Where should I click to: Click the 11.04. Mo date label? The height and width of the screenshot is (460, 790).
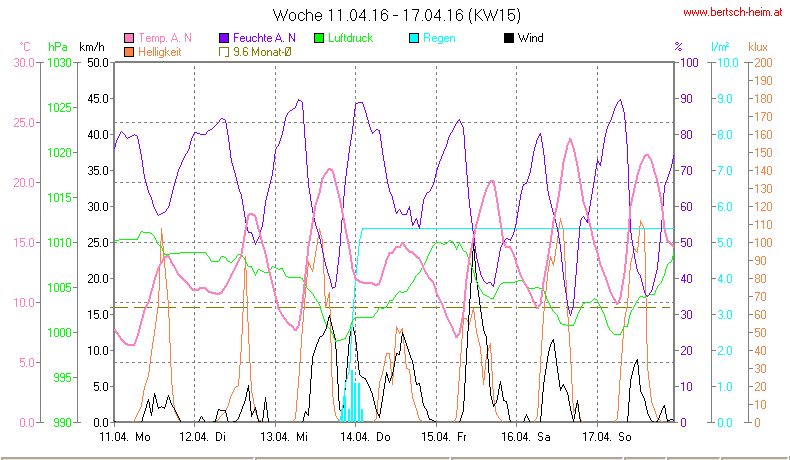click(x=125, y=437)
